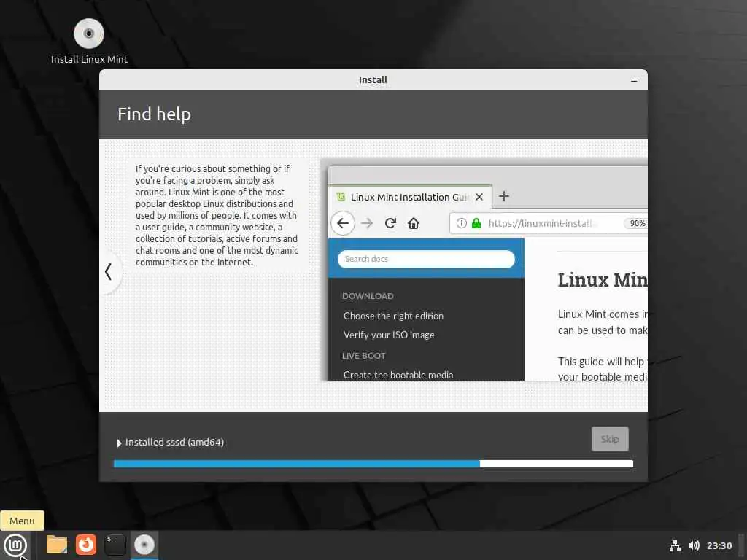This screenshot has width=747, height=560.
Task: Launch Firefox from the panel
Action: click(86, 544)
